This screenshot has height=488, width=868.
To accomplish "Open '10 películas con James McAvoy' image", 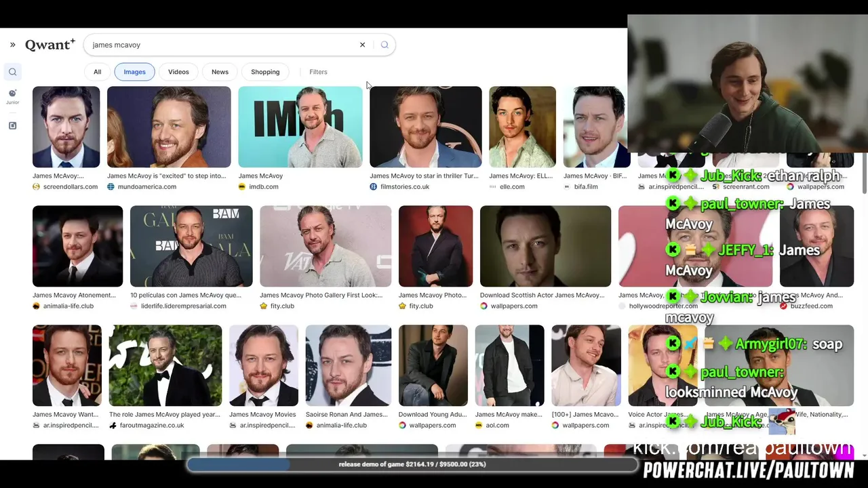I will (x=191, y=246).
